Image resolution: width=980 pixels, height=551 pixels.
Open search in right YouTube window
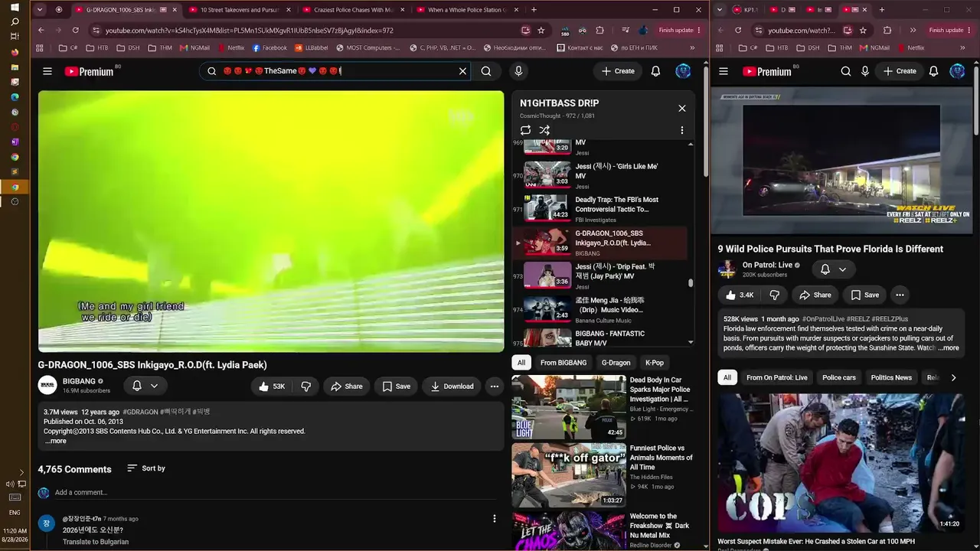coord(846,71)
